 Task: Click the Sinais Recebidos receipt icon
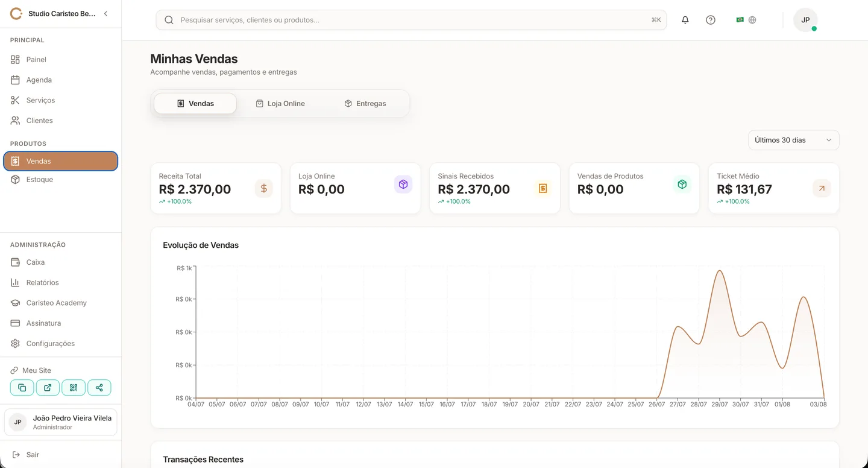coord(542,188)
